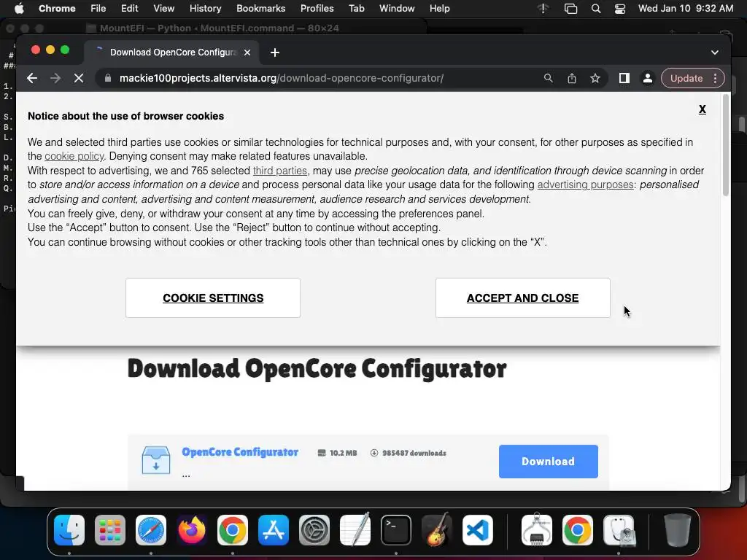Share this page via share icon
This screenshot has width=747, height=560.
click(x=572, y=78)
